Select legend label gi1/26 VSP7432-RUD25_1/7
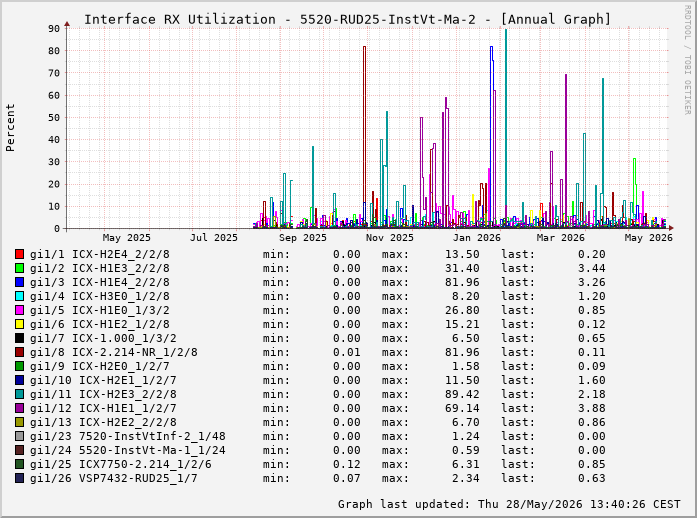 point(114,478)
